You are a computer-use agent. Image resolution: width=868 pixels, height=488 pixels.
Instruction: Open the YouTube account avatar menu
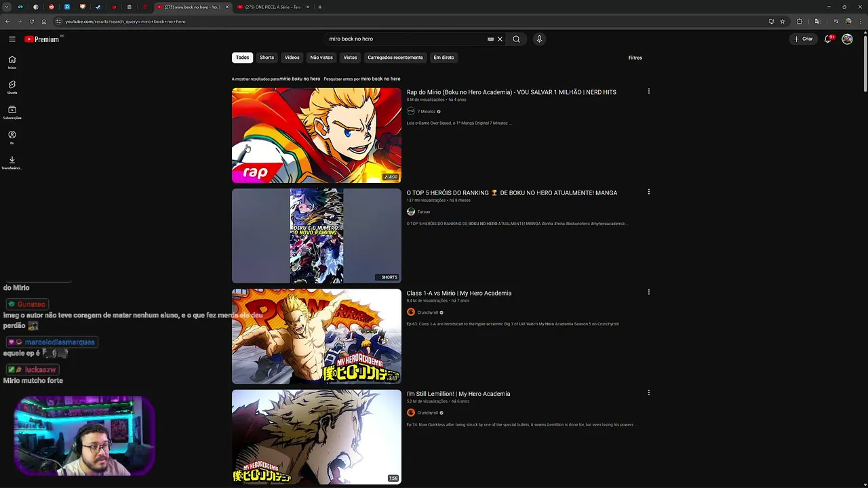click(847, 39)
